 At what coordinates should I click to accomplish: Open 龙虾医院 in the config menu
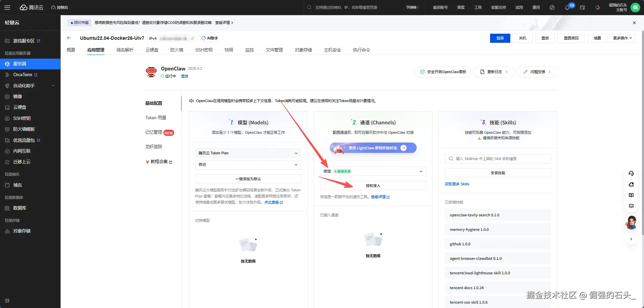(154, 147)
